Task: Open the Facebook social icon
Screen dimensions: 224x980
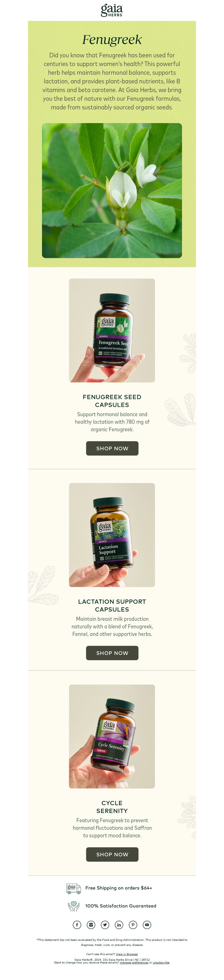Action: point(77,924)
